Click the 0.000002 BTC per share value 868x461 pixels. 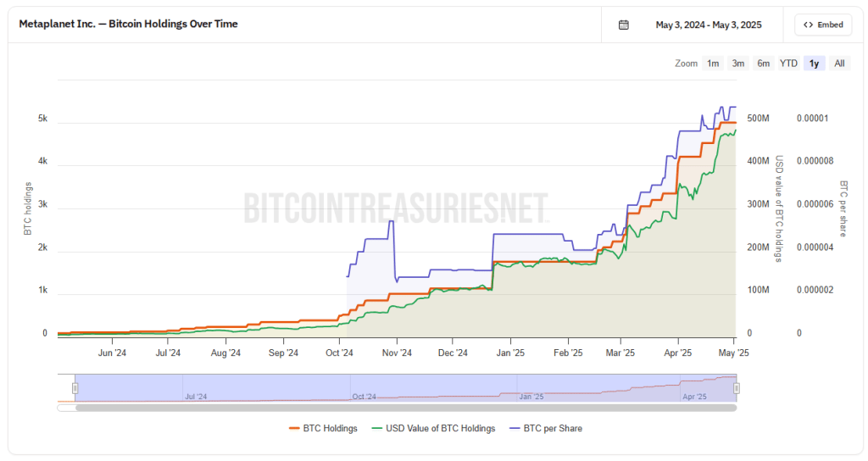point(815,290)
